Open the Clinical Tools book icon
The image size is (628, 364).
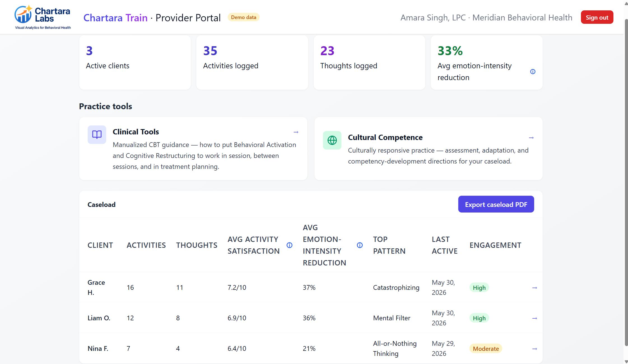(x=97, y=135)
